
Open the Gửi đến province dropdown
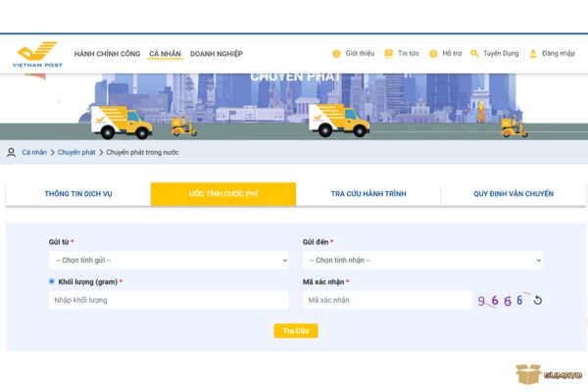(x=422, y=261)
